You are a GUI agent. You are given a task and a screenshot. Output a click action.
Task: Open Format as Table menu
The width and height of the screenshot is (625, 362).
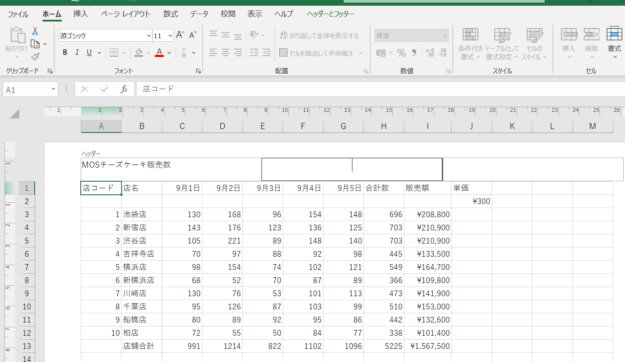click(x=502, y=44)
